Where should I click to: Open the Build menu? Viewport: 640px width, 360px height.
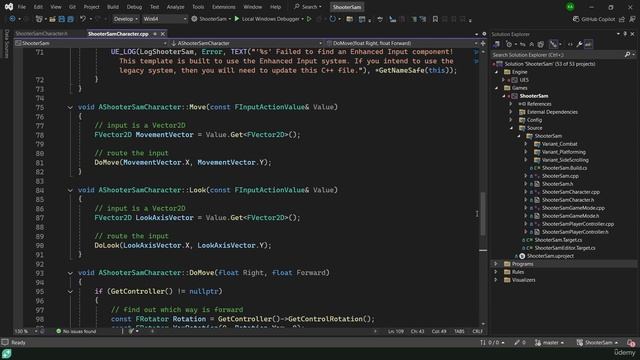tap(113, 7)
